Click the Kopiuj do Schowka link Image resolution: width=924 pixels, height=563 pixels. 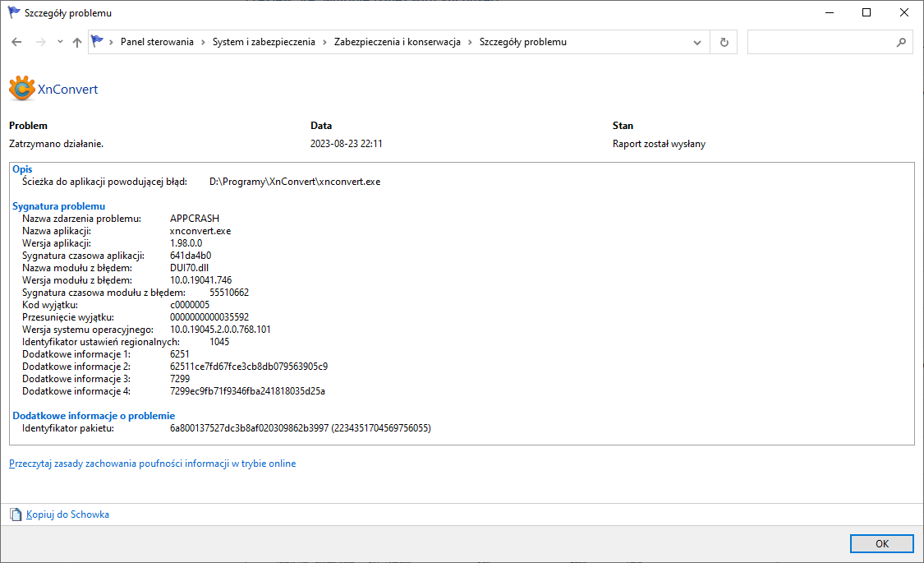pos(67,515)
